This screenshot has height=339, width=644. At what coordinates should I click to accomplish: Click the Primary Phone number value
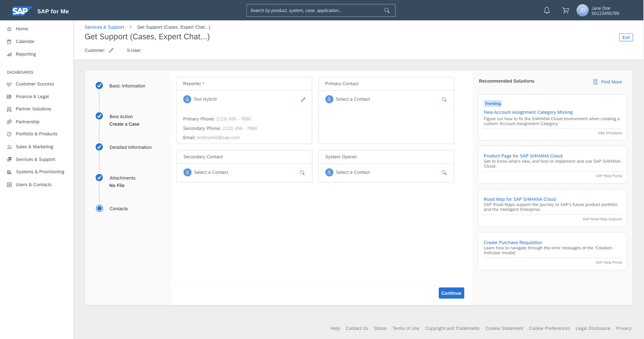click(x=234, y=119)
